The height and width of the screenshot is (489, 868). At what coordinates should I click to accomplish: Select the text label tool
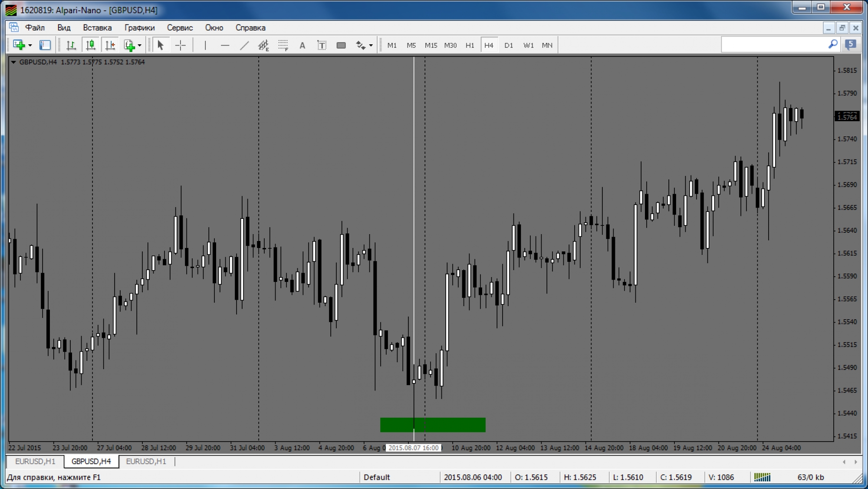(x=322, y=45)
